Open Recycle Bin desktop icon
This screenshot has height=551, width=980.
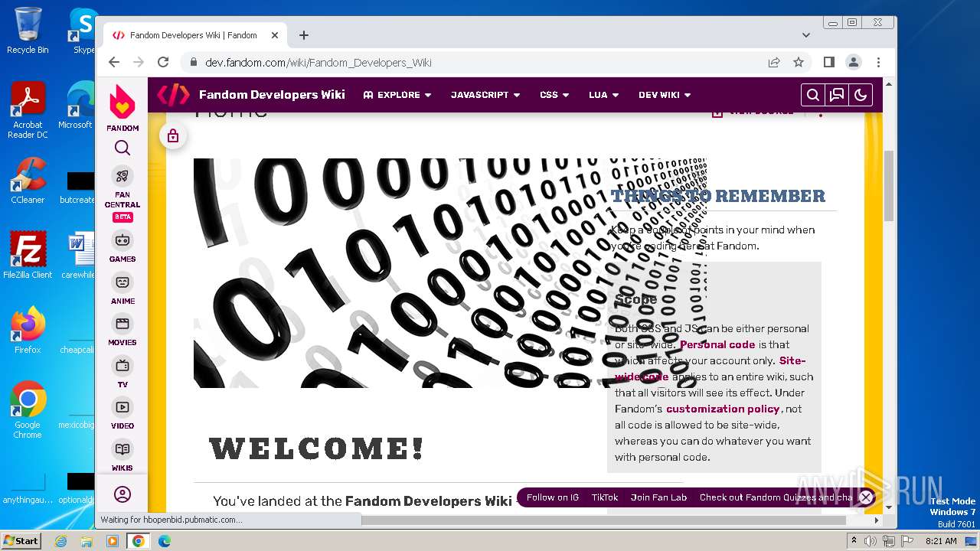[x=28, y=31]
